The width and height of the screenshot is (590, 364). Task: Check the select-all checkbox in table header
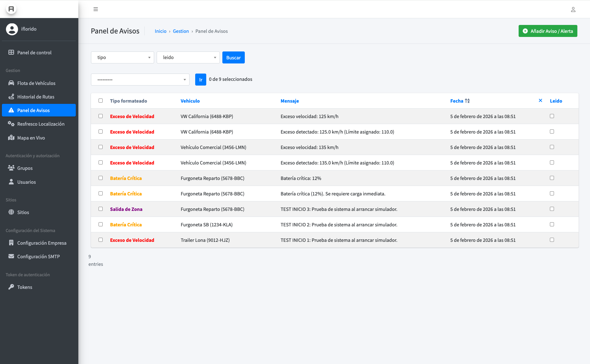(100, 101)
